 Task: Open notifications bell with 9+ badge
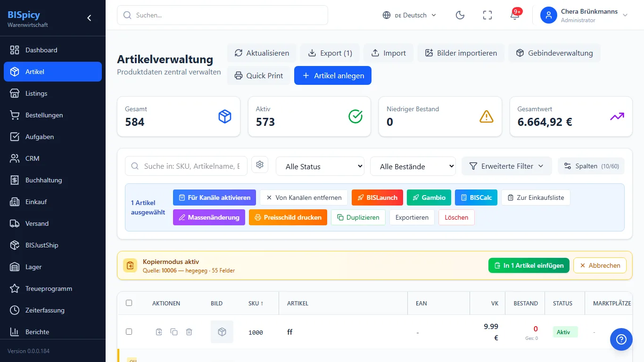pyautogui.click(x=515, y=15)
